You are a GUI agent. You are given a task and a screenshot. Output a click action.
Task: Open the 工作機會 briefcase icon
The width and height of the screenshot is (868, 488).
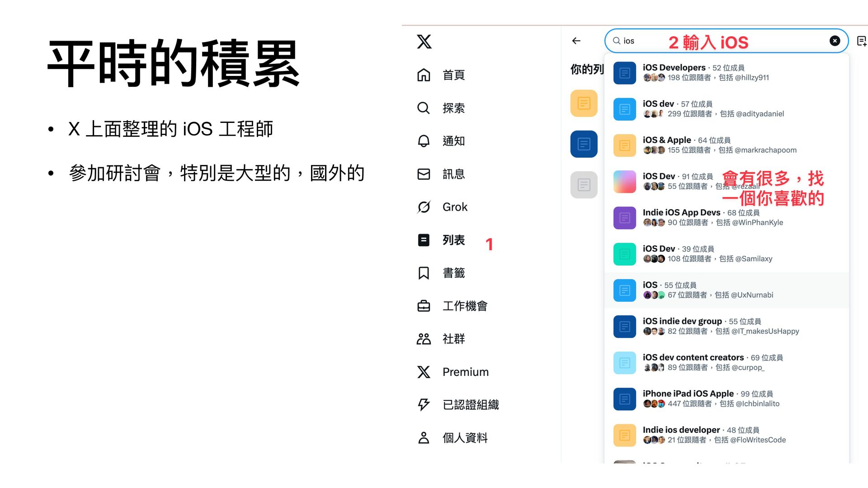[x=424, y=306]
